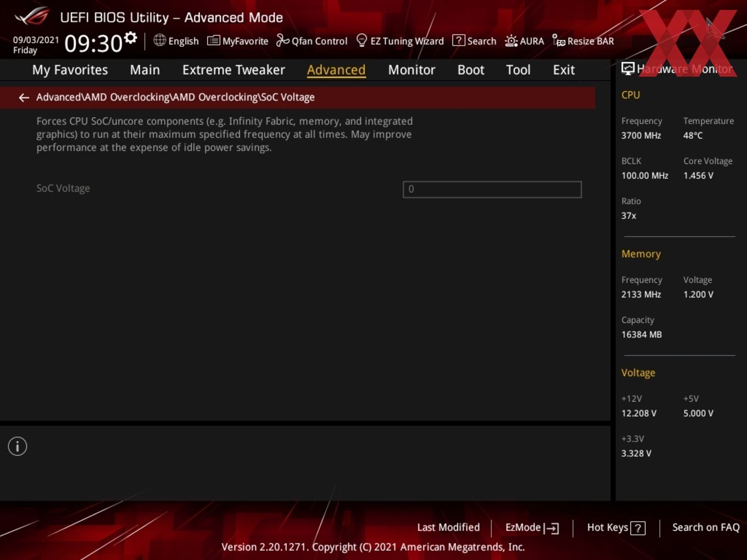Click the Resize BAR icon
Screen dimensions: 747x560
pyautogui.click(x=559, y=41)
